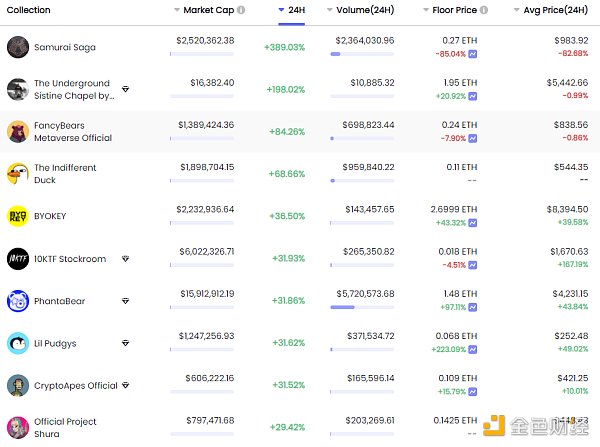The image size is (600, 447).
Task: Click the 10KTF Stockroom black logo
Action: click(x=18, y=258)
